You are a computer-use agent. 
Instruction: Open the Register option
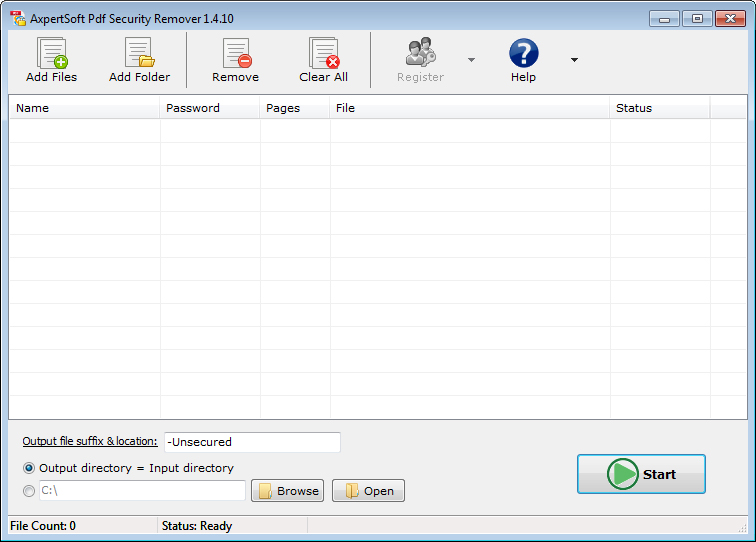[x=420, y=60]
